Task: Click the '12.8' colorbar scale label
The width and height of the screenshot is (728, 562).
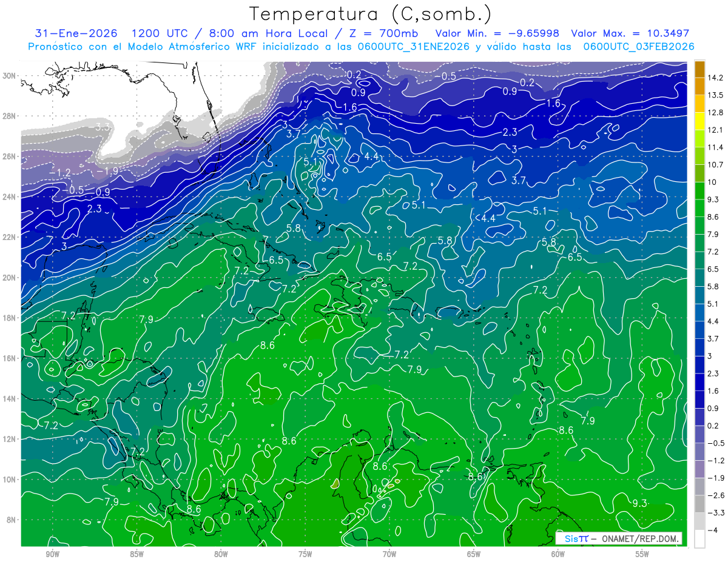Action: (x=716, y=113)
